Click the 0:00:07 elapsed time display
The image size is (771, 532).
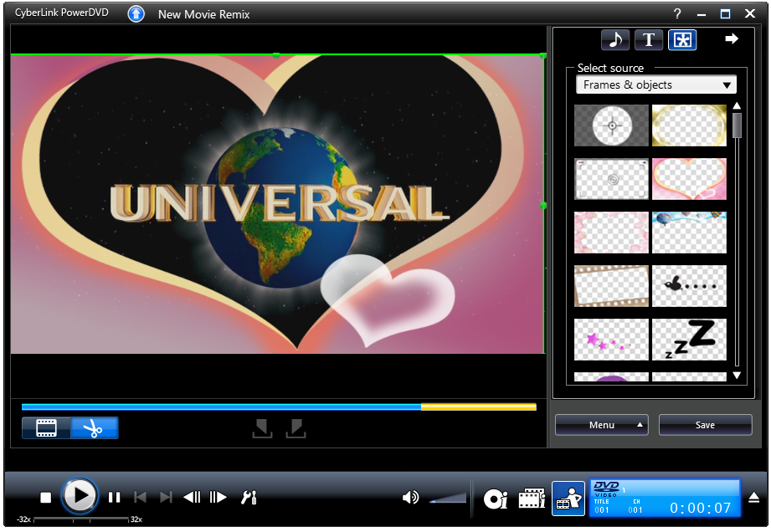[x=700, y=508]
